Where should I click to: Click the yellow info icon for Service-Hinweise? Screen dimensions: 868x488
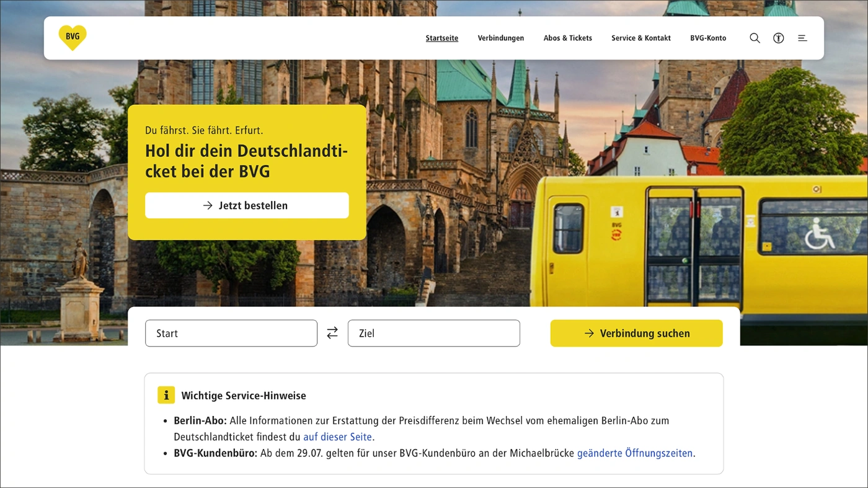(166, 395)
